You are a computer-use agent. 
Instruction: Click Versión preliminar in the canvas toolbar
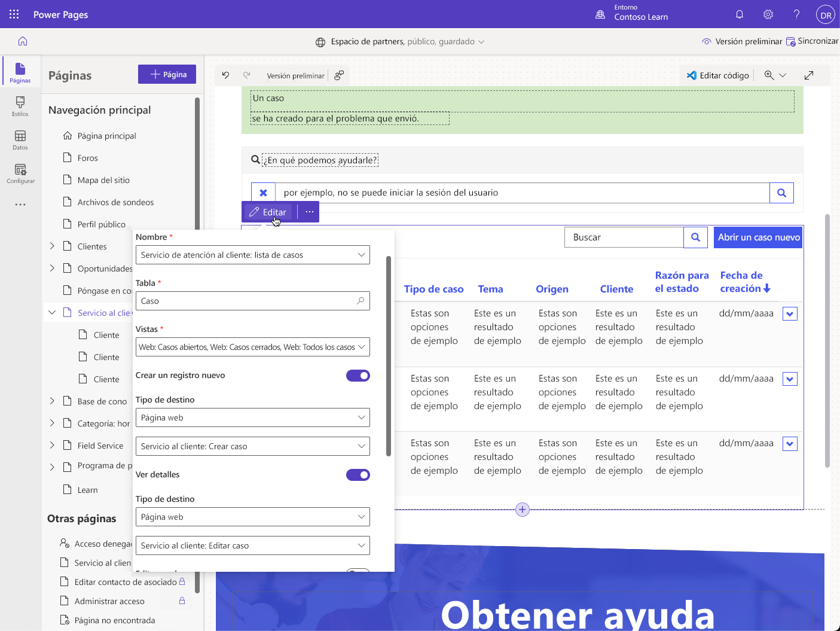(295, 76)
